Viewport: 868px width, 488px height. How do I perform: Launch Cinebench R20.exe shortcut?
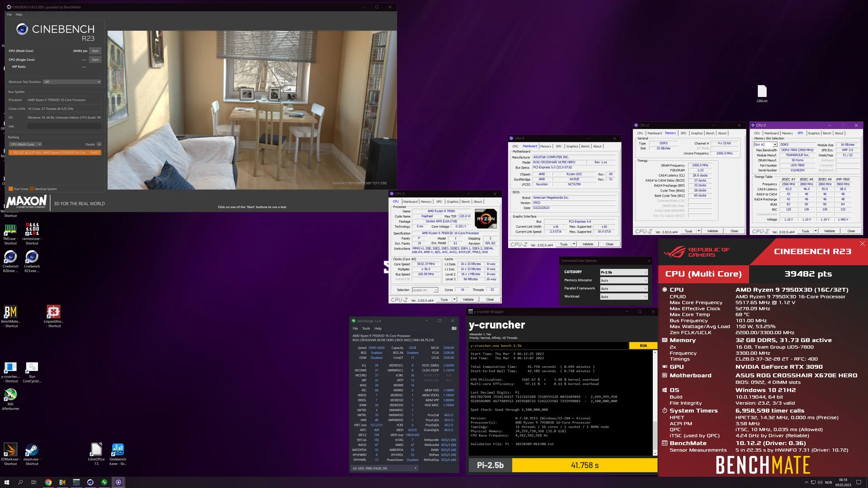(10, 261)
